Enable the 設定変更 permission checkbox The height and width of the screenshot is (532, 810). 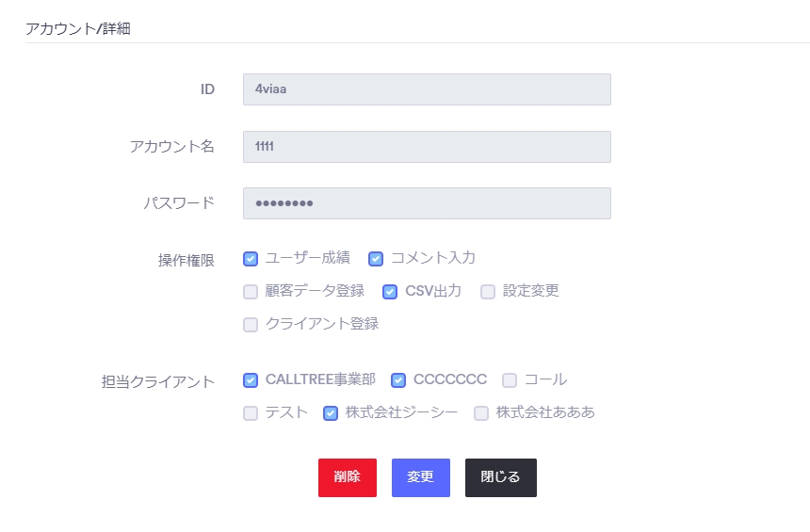488,292
